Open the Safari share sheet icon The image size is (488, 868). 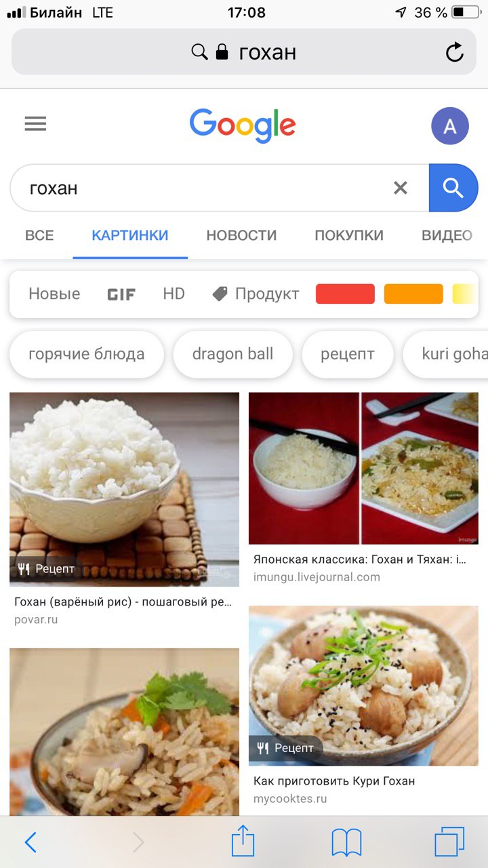[243, 842]
